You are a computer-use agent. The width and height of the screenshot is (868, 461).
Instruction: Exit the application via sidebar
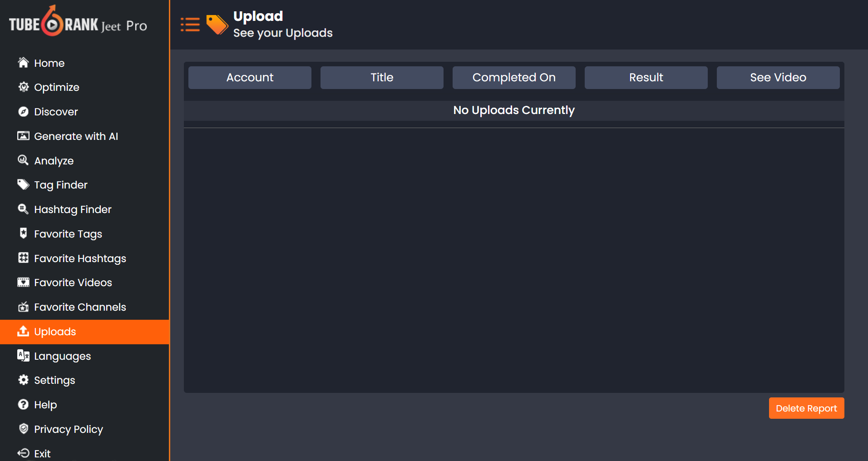click(x=42, y=453)
